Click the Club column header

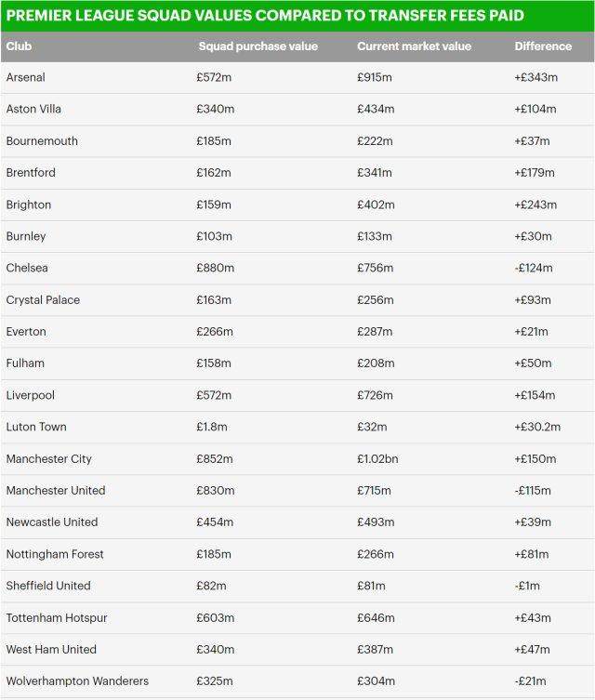point(19,46)
